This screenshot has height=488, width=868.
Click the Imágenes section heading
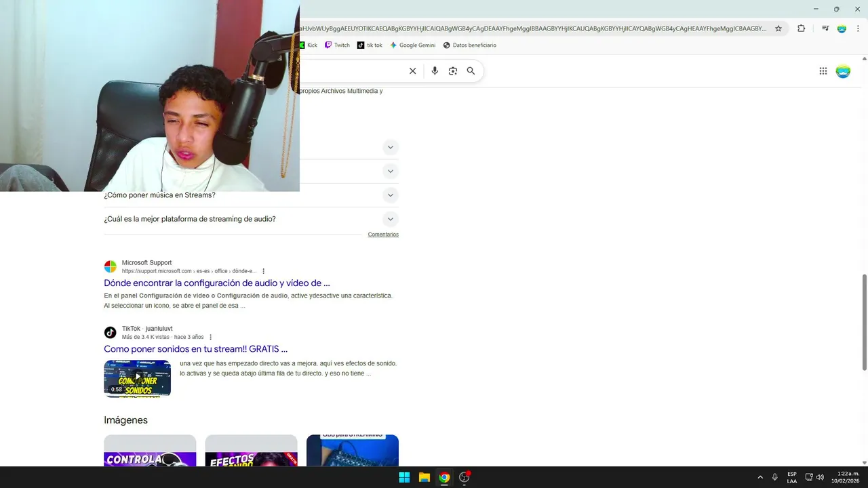coord(125,420)
